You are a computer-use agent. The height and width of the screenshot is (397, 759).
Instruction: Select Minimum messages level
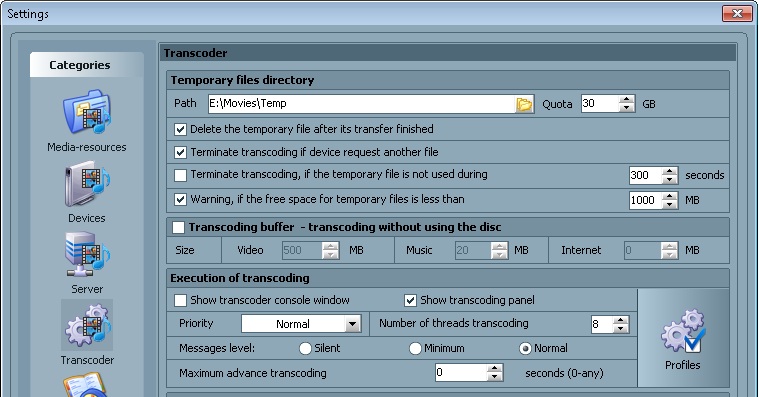(415, 349)
